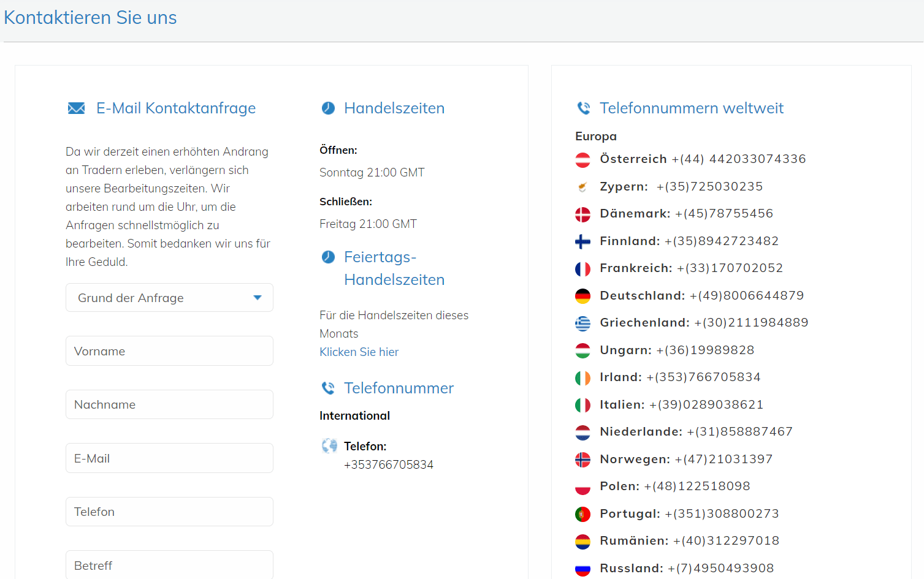Select the Betreff input field
924x579 pixels.
(x=169, y=565)
